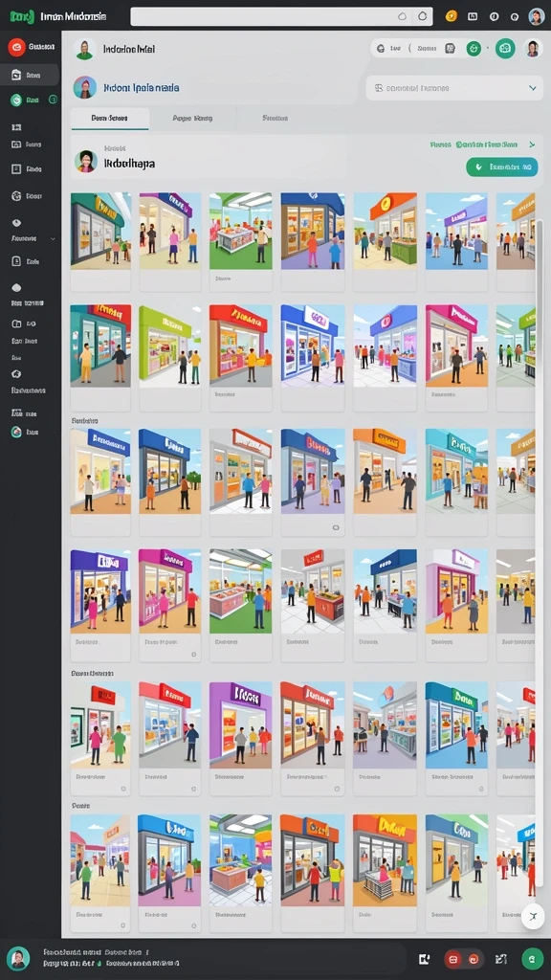
Task: Click the expand arrows icon in the bottom bar
Action: pyautogui.click(x=500, y=959)
